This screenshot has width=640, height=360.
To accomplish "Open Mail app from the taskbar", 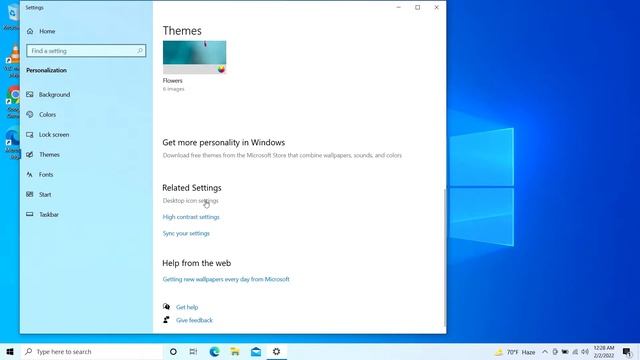I will pyautogui.click(x=256, y=351).
